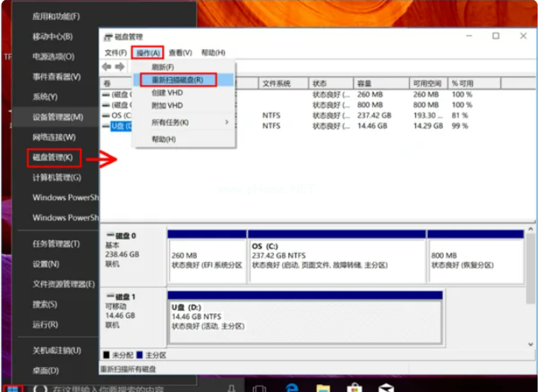Open 设备管理器(M) from the Win+X menu
Screen dimensions: 540x392
57,117
